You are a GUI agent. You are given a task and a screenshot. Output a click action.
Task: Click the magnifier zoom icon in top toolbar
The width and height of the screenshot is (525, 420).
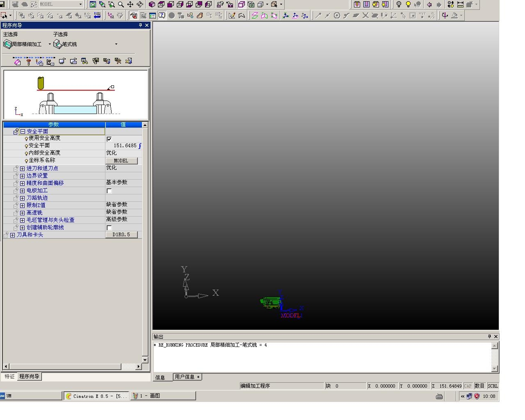coord(121,5)
